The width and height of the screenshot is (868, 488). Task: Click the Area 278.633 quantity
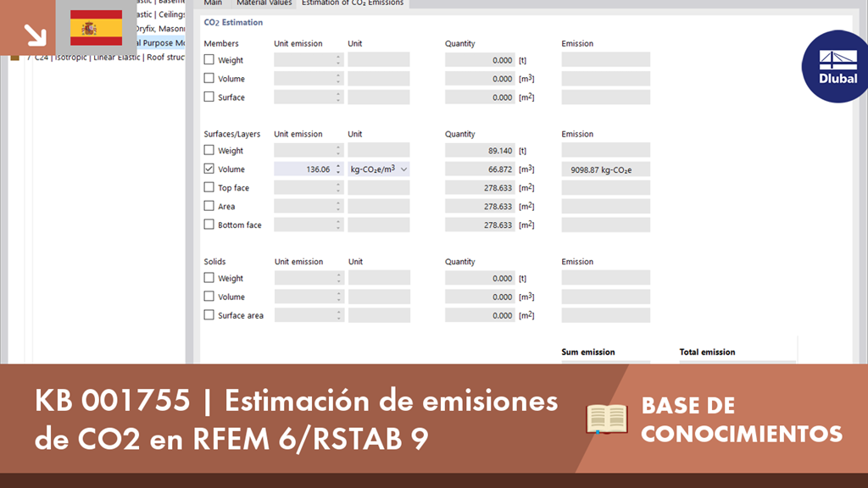(x=480, y=207)
